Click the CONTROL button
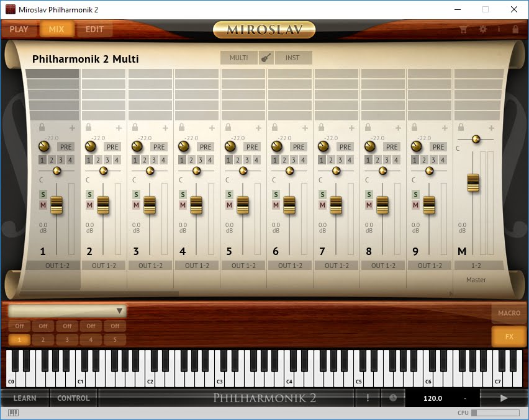The height and width of the screenshot is (420, 529). (x=73, y=398)
